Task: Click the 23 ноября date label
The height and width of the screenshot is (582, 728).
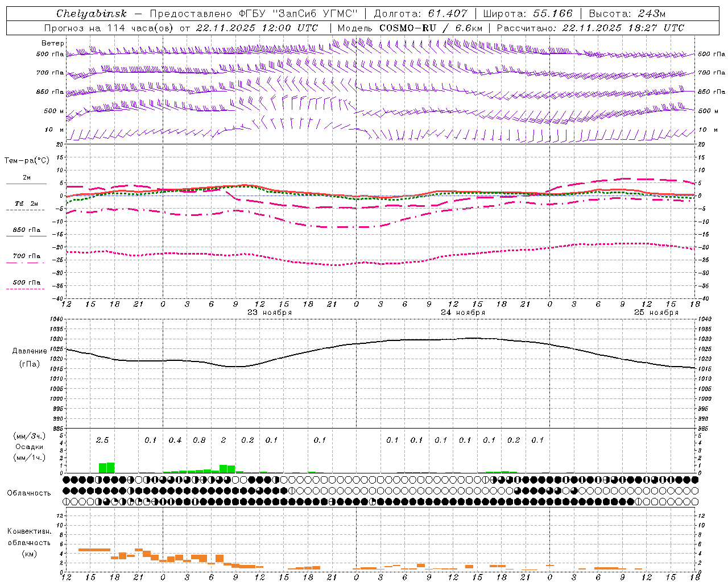Action: tap(269, 313)
